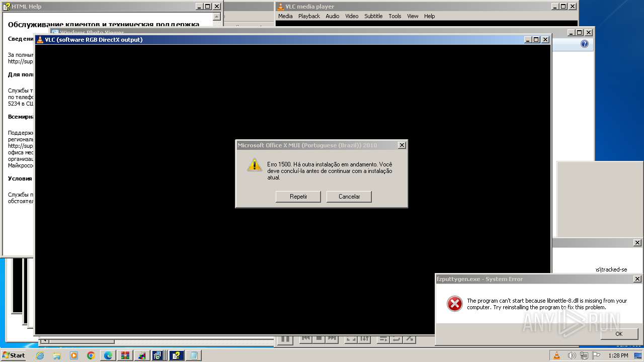Toggle the VLC loop button

(396, 339)
